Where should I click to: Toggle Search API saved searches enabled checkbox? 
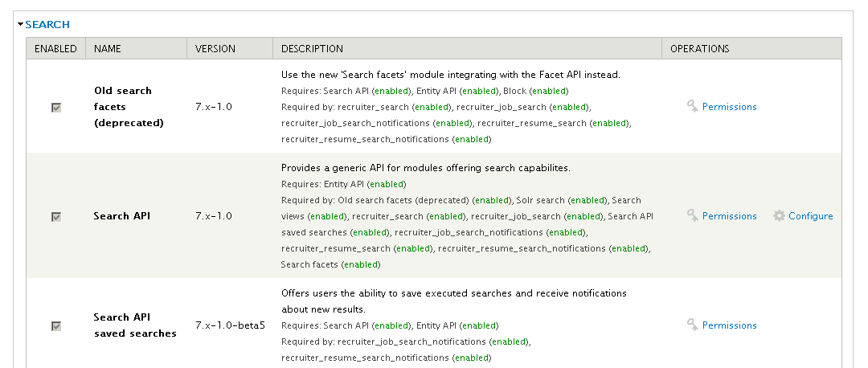click(56, 325)
